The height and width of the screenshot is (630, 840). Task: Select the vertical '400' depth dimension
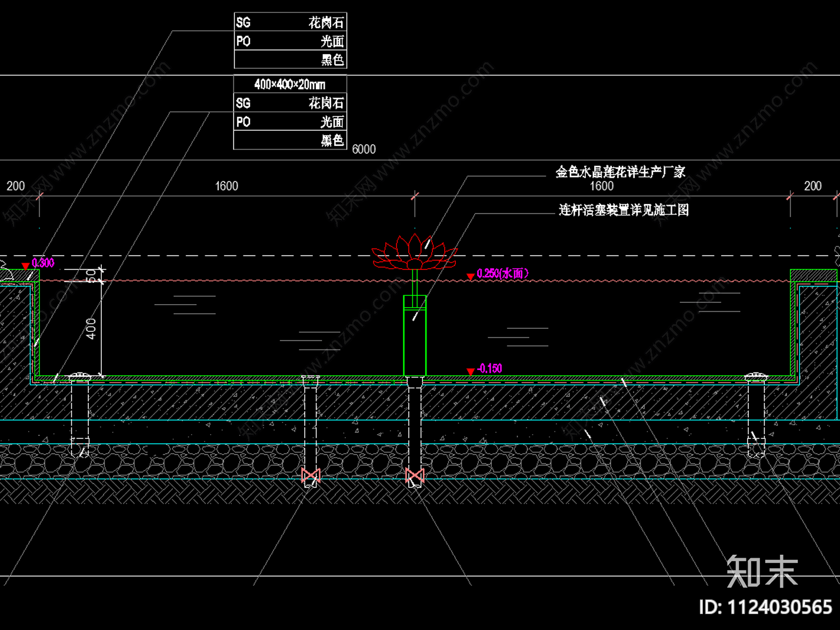coord(91,328)
